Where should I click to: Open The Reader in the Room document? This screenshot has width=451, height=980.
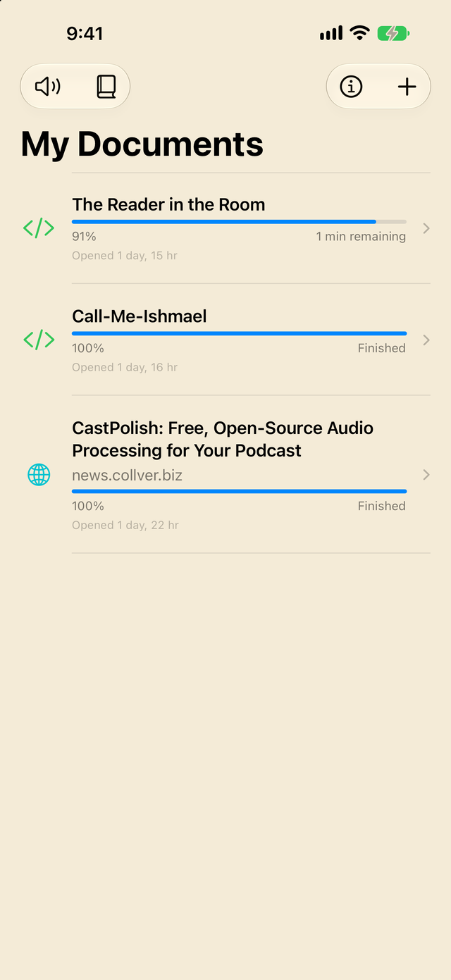(x=168, y=204)
